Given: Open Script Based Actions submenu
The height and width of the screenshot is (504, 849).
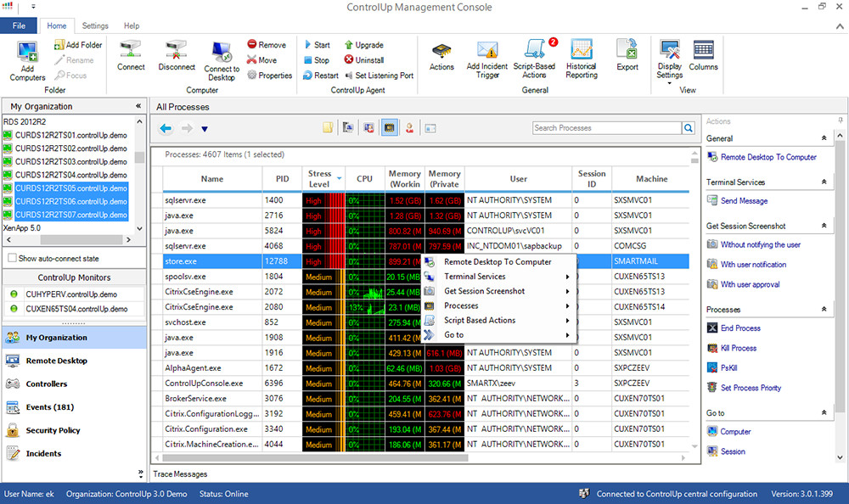Looking at the screenshot, I should coord(498,320).
